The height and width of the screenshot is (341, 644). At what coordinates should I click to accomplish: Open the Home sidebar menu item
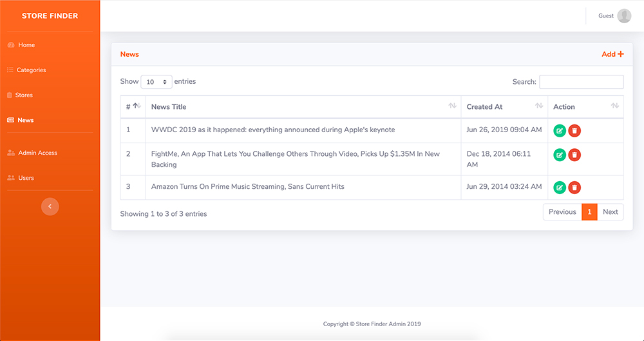(x=26, y=45)
